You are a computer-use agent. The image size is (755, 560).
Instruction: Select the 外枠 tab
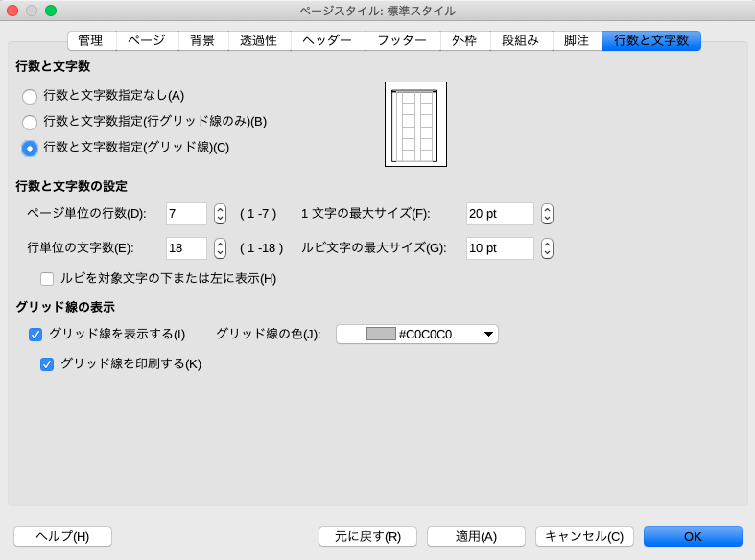coord(464,40)
